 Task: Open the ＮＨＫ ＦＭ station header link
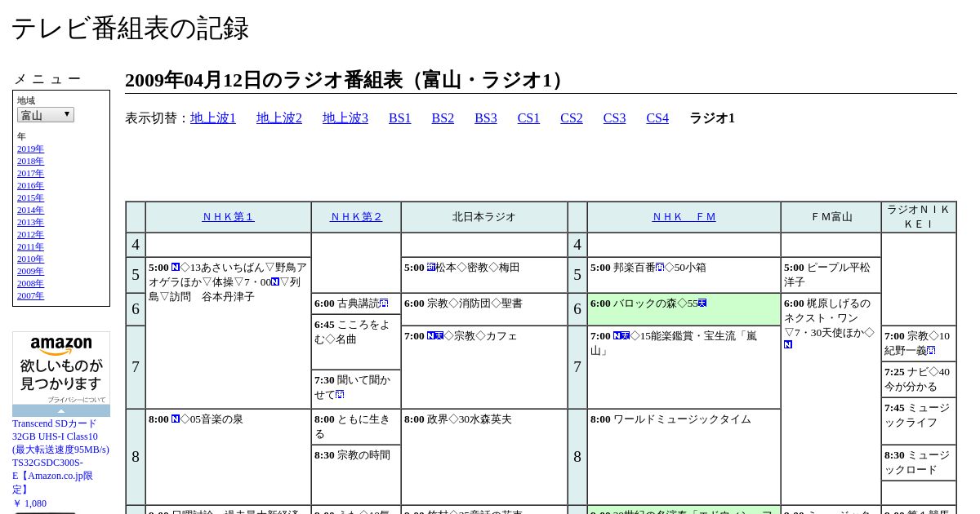(x=684, y=217)
